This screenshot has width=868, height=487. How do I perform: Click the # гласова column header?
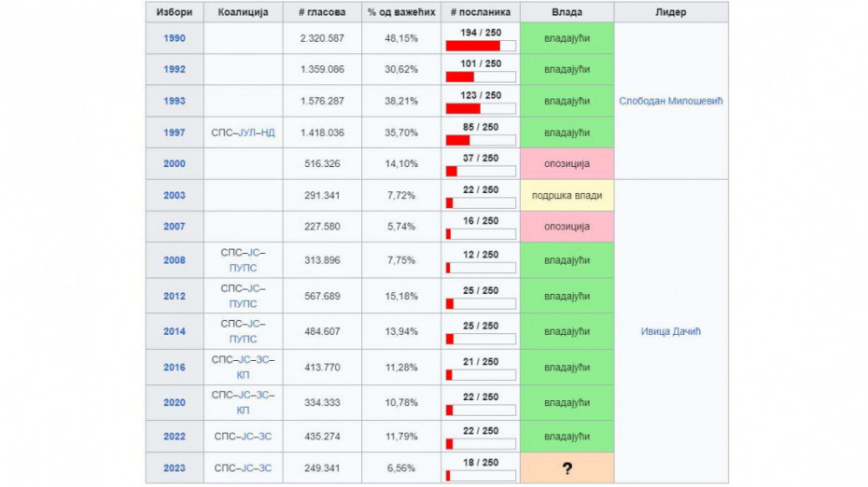(322, 12)
